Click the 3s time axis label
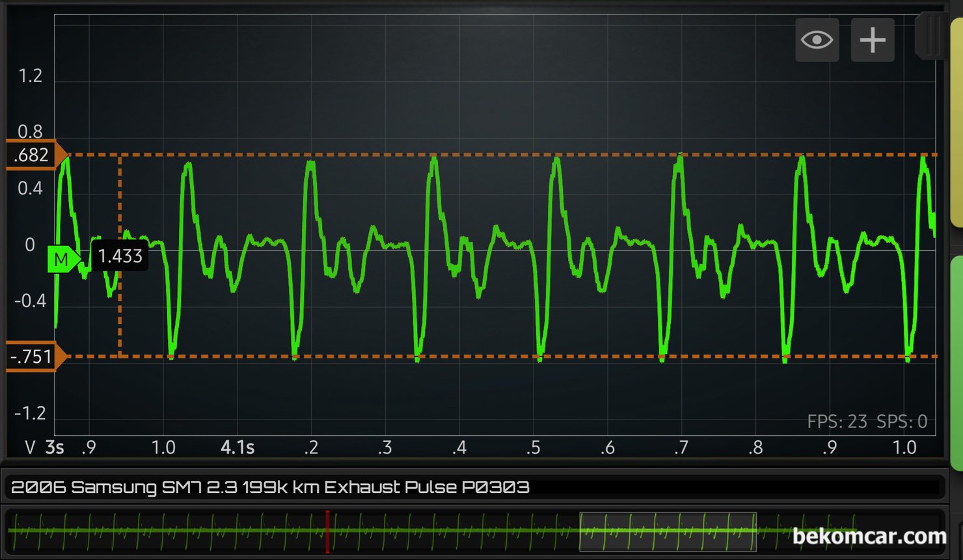The image size is (963, 560). click(x=55, y=447)
